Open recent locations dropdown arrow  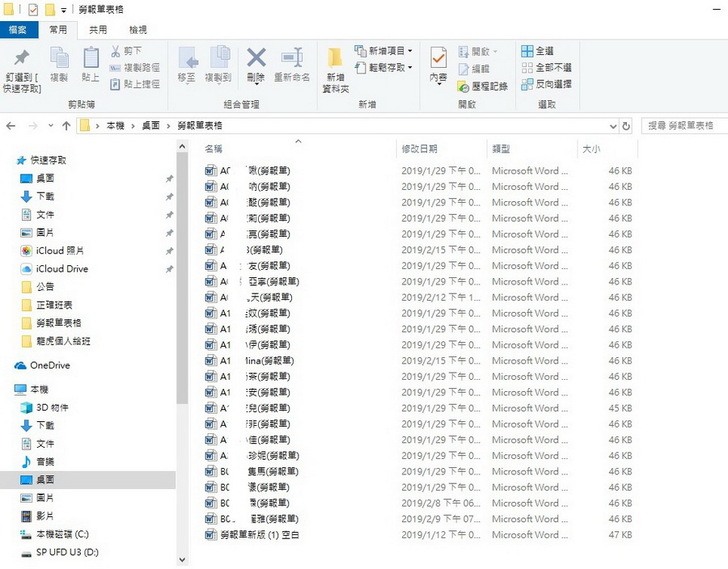(x=51, y=126)
